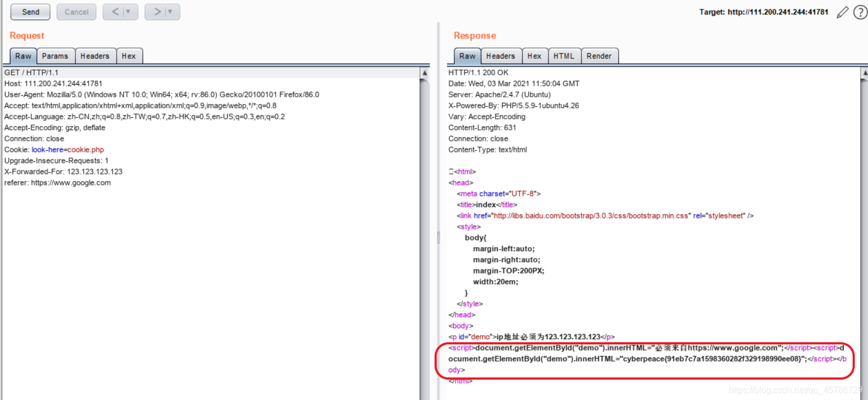This screenshot has width=868, height=400.
Task: Open help via question mark icon
Action: [860, 12]
